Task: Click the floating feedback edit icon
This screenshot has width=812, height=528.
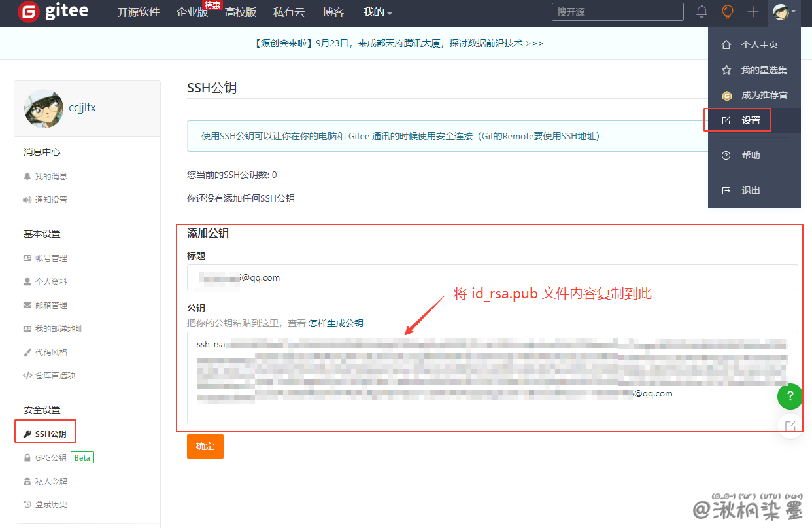Action: pos(790,426)
